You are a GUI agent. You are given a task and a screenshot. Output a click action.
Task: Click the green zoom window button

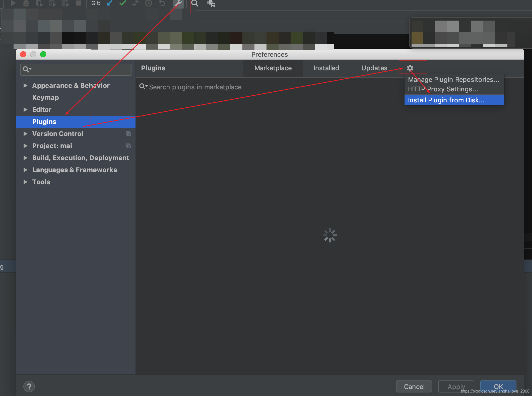43,54
